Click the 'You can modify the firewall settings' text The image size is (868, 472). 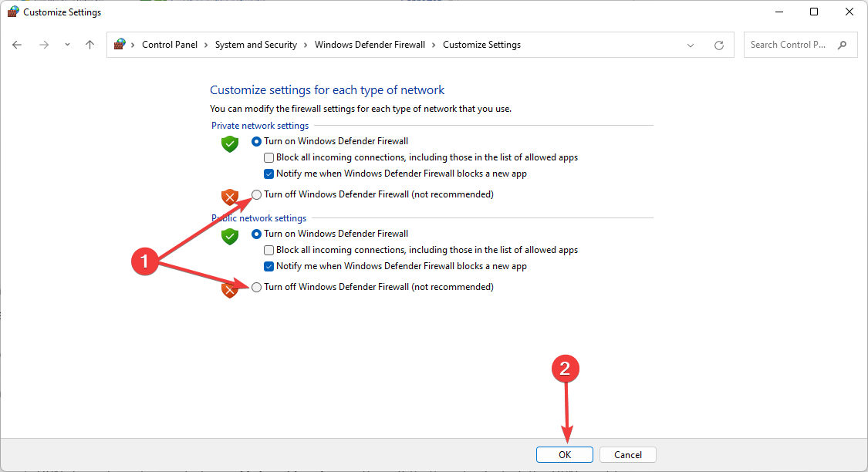(x=360, y=109)
